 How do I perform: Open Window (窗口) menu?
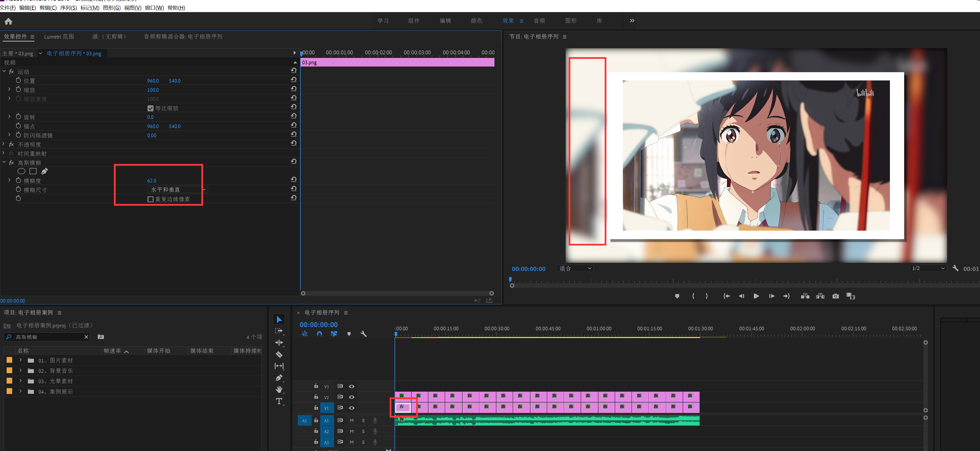pos(154,8)
